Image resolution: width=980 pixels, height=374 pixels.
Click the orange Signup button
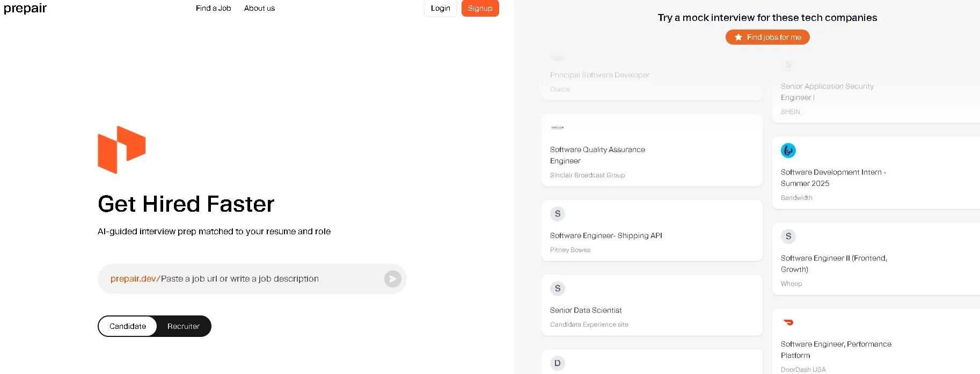pyautogui.click(x=480, y=8)
